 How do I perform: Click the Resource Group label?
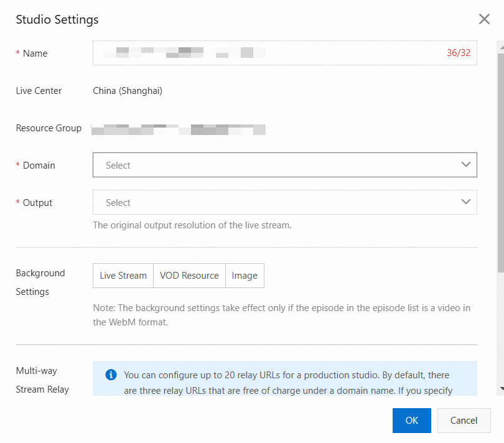tap(49, 128)
